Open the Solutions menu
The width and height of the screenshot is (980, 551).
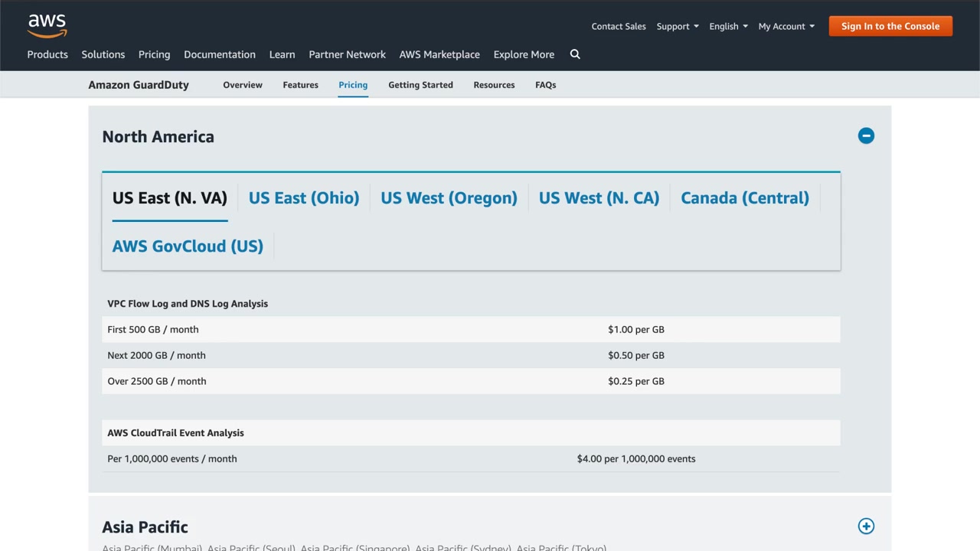(103, 54)
